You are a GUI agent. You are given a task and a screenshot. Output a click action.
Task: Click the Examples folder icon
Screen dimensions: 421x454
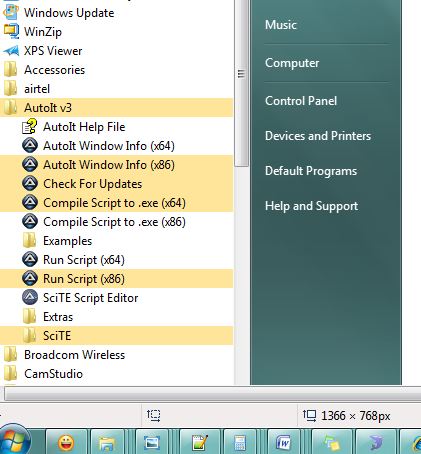[x=30, y=241]
